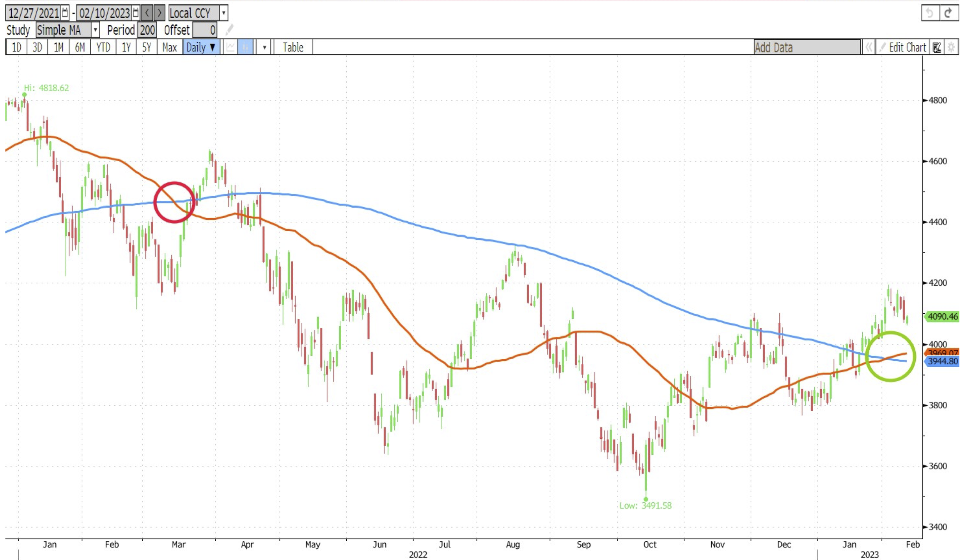The height and width of the screenshot is (560, 975).
Task: Select the 1D range tab
Action: pos(16,47)
